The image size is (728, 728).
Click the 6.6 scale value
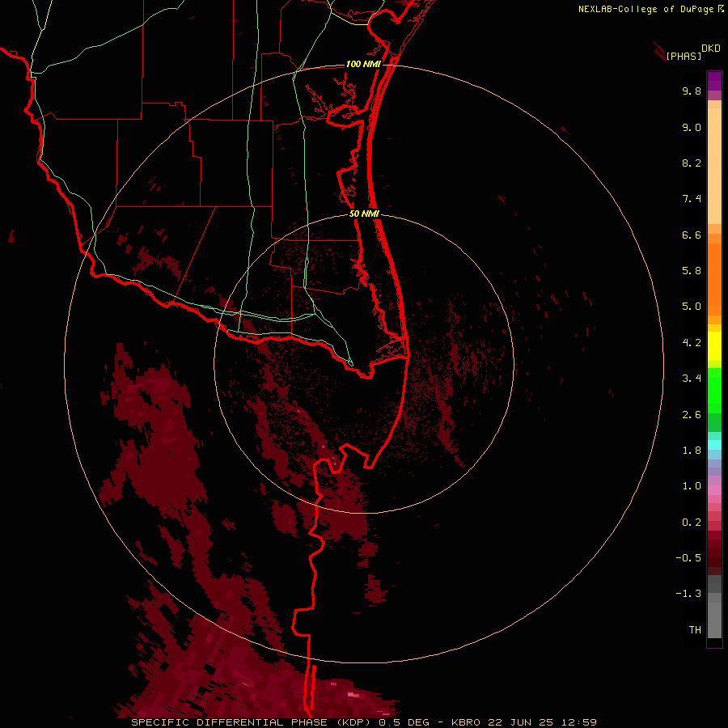(x=692, y=235)
